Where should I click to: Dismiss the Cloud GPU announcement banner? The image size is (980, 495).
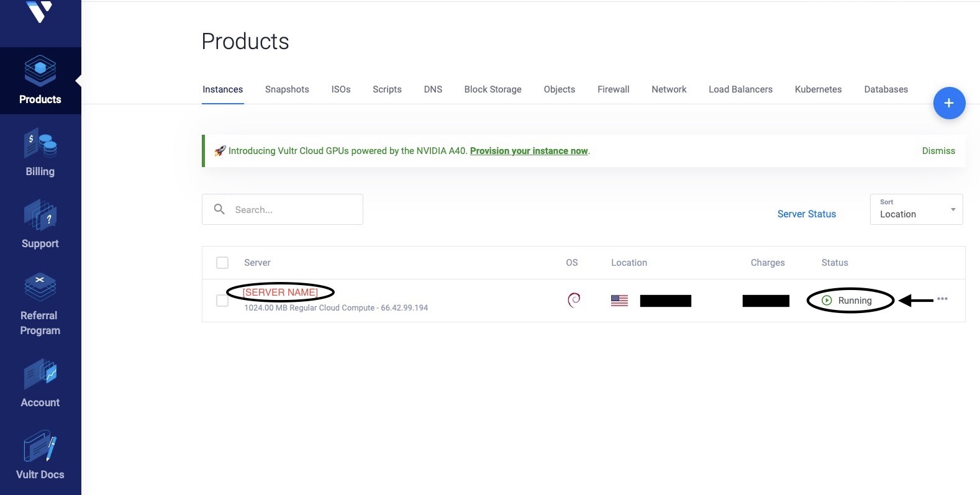click(939, 151)
